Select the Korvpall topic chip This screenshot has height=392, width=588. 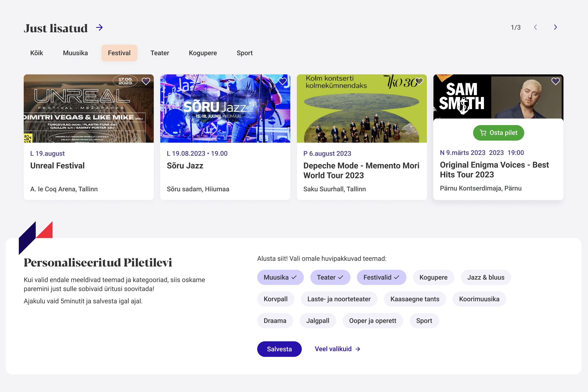pyautogui.click(x=276, y=299)
